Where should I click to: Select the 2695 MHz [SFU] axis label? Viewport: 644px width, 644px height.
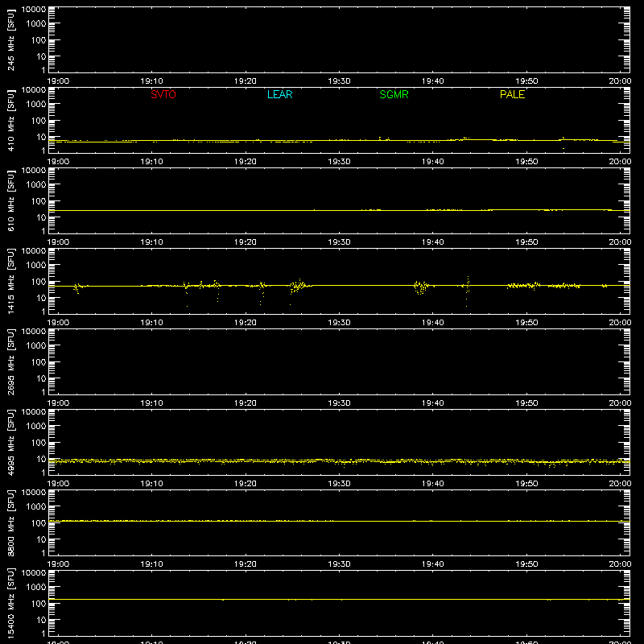(x=11, y=361)
